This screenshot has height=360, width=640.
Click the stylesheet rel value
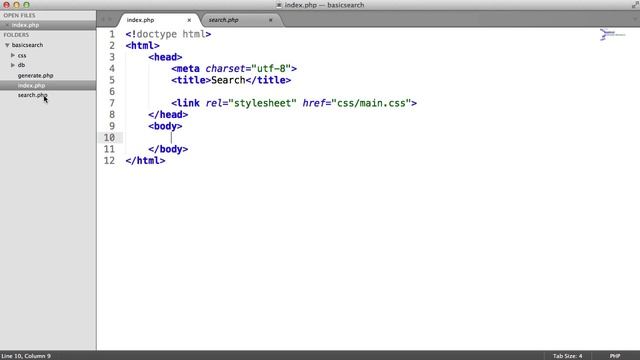coord(262,103)
